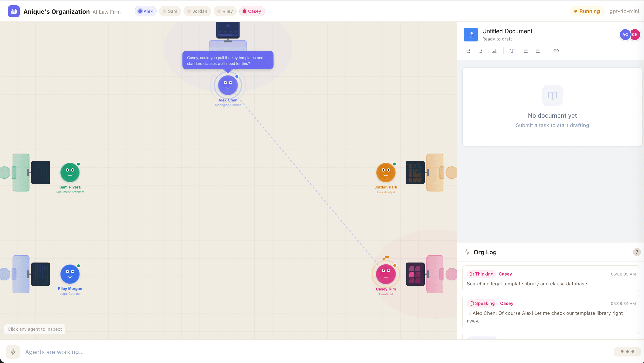Viewport: 644px width, 363px height.
Task: Apply italic formatting in the document toolbar
Action: (481, 51)
